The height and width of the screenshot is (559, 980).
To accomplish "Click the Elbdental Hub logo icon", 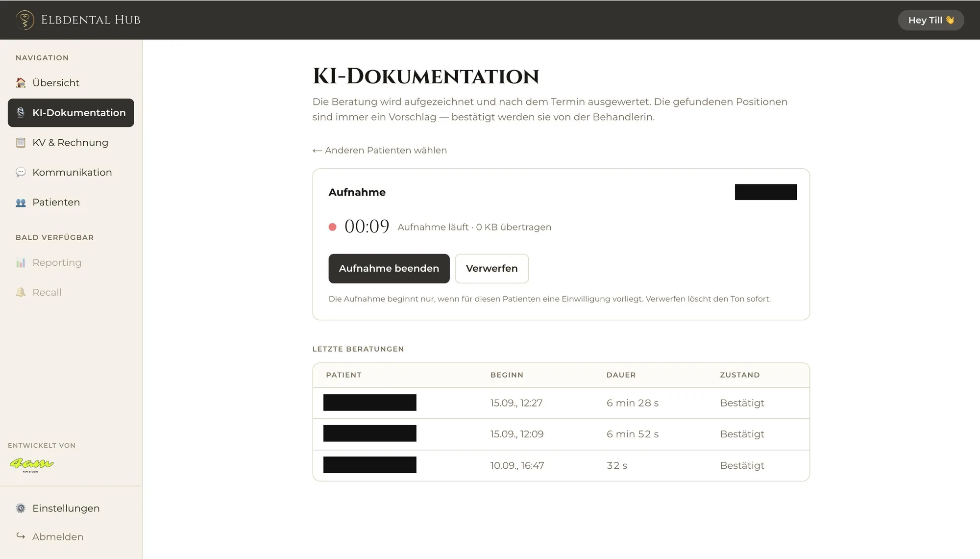I will point(25,20).
